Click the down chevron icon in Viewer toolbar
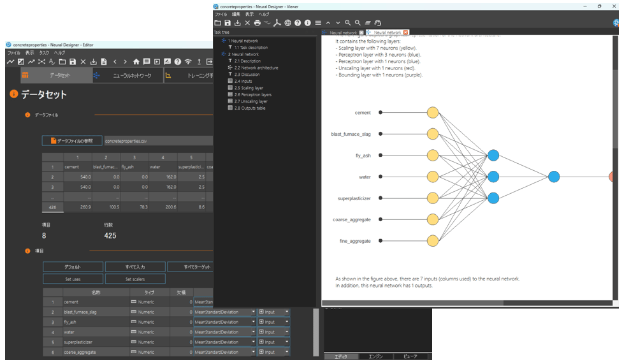Screen dimensions: 624x364 click(x=338, y=23)
